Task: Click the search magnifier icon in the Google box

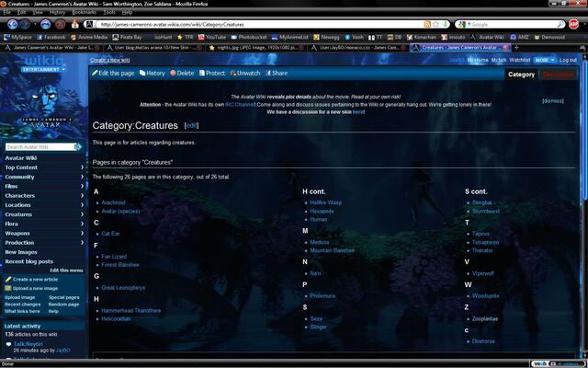Action: [560, 25]
